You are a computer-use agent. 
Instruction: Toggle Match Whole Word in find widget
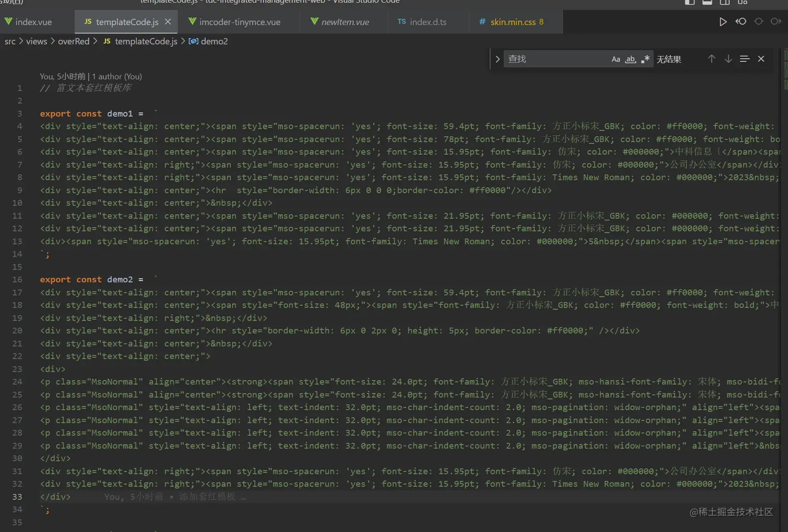tap(631, 59)
